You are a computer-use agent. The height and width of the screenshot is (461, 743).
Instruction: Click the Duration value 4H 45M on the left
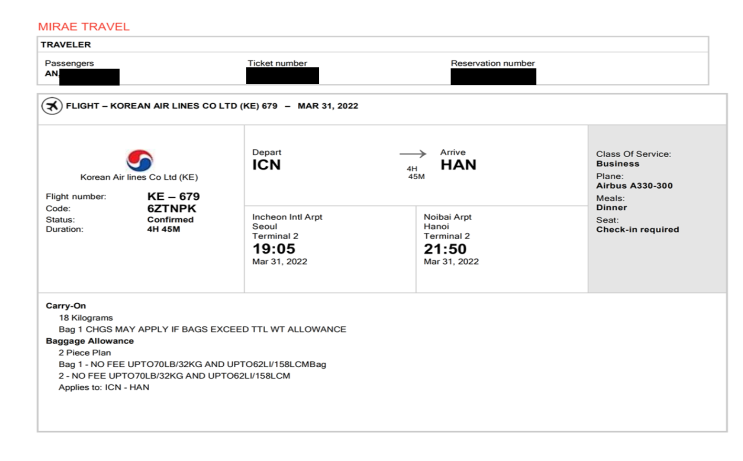163,229
